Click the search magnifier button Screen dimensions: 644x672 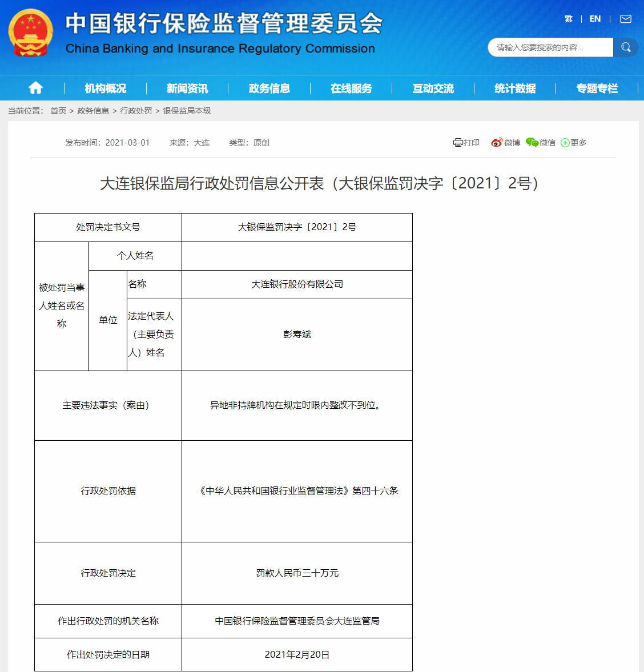(626, 47)
